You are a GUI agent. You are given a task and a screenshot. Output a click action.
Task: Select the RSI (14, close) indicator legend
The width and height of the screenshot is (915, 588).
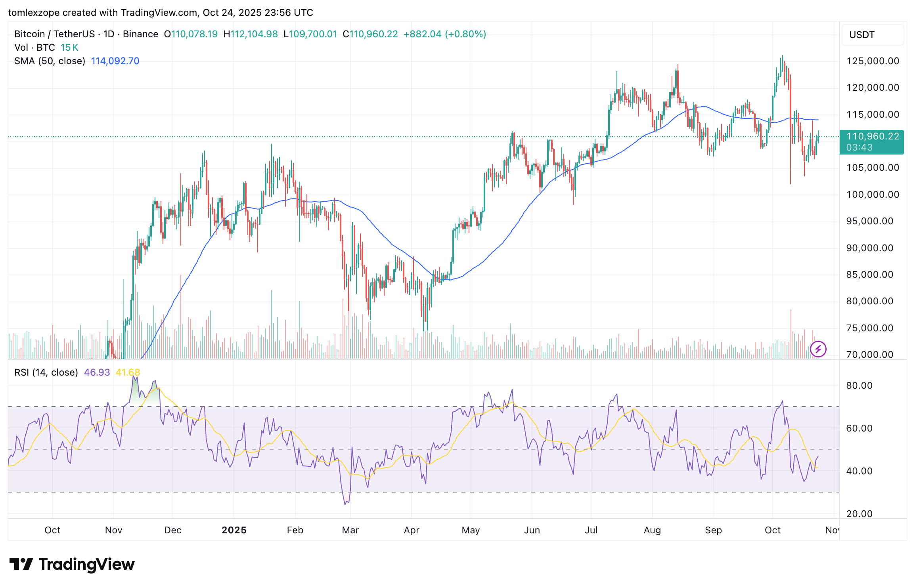[46, 372]
